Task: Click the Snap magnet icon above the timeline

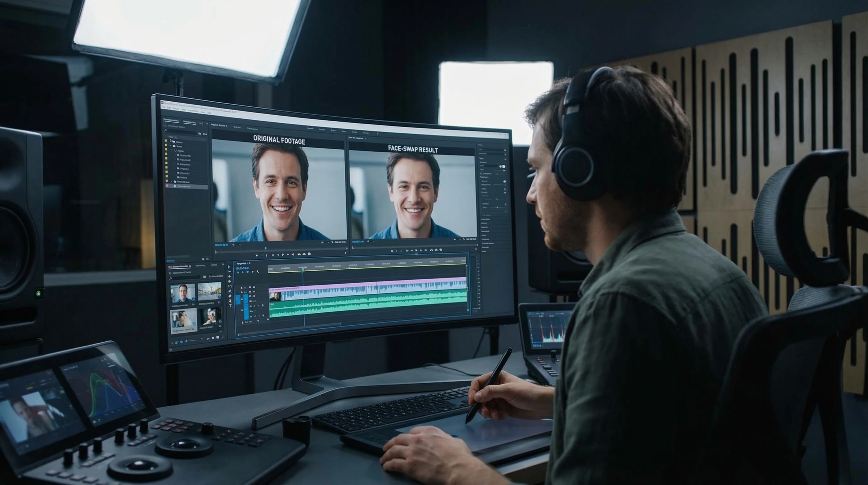Action: (238, 272)
